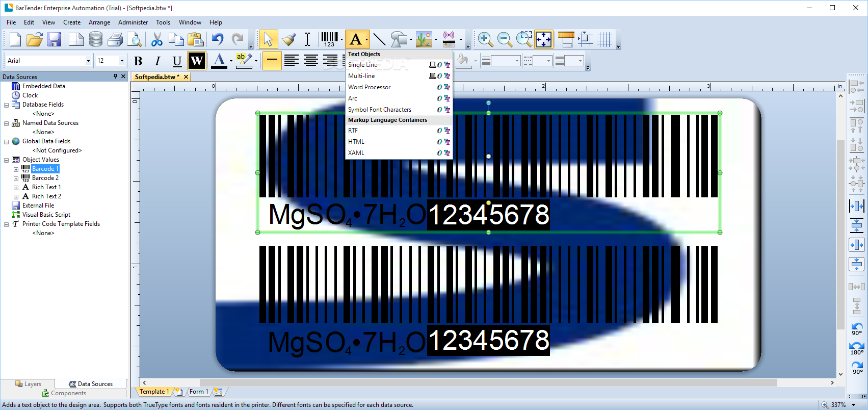868x410 pixels.
Task: Toggle the highlighted horizontal line alignment button
Action: 272,61
